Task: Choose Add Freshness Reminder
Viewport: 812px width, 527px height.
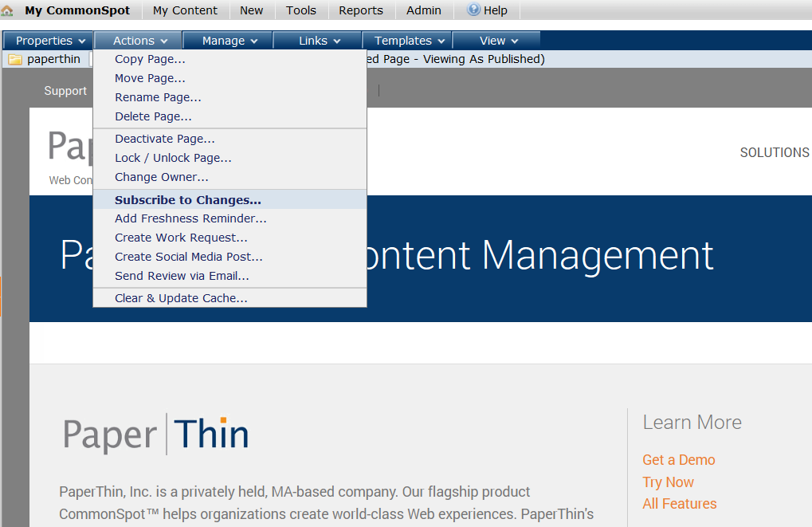Action: (230, 218)
